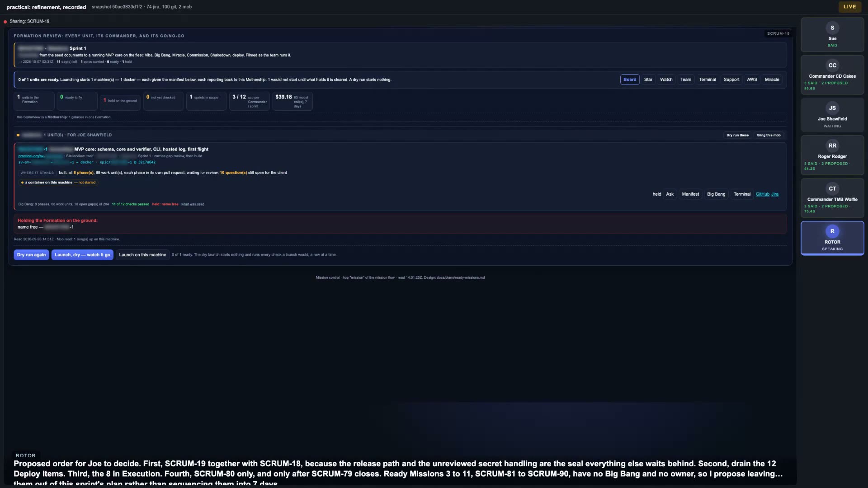Click the 'not yet checked' stat tile
Image resolution: width=868 pixels, height=488 pixels.
pyautogui.click(x=164, y=101)
